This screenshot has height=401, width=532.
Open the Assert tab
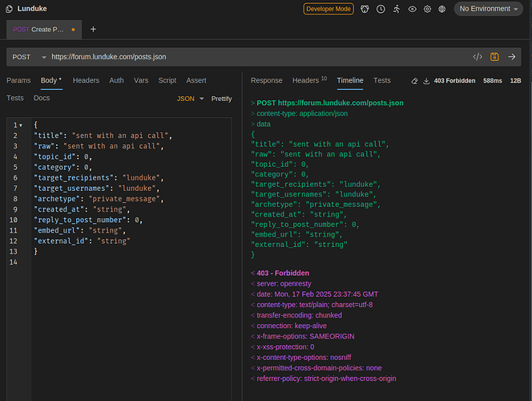[x=196, y=80]
